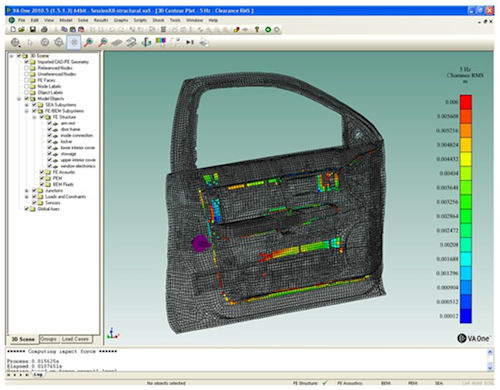Click the red swatch at the legend top
The height and width of the screenshot is (390, 500).
466,102
